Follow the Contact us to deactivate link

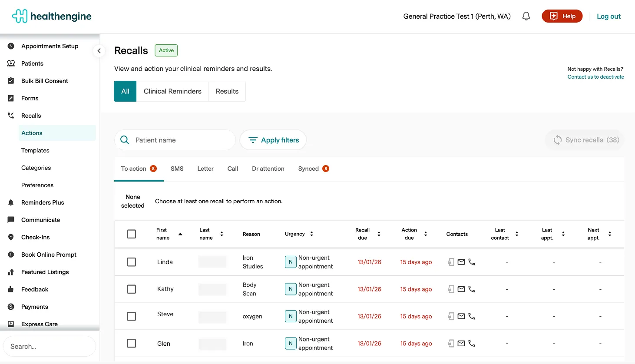(595, 77)
